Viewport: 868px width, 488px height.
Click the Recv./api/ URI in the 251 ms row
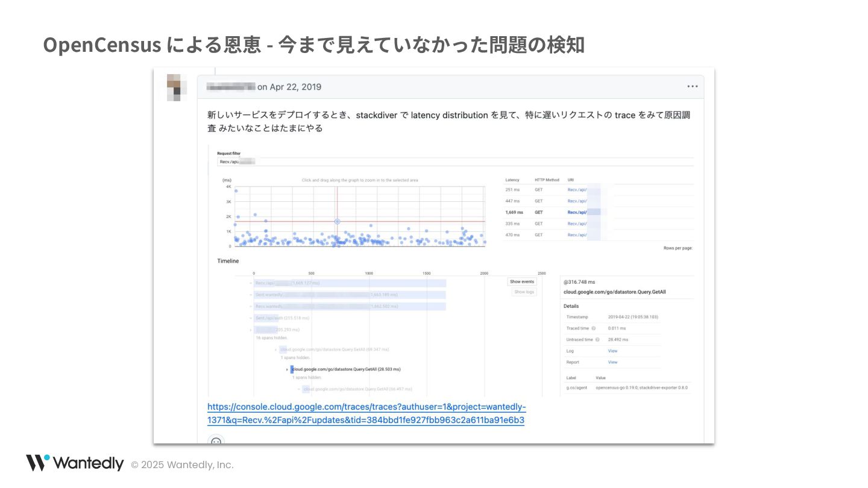coord(577,190)
